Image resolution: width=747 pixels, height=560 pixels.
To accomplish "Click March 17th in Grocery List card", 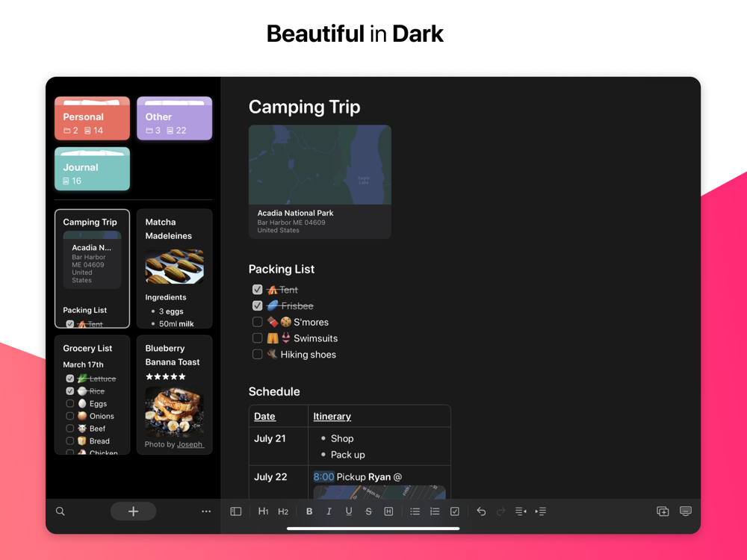I will (x=83, y=364).
